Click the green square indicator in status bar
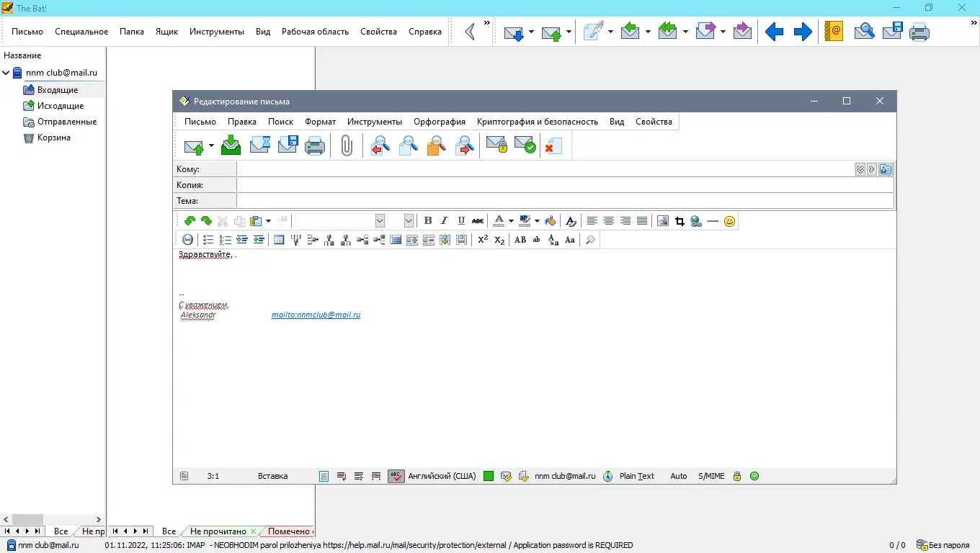The height and width of the screenshot is (553, 980). pyautogui.click(x=489, y=476)
